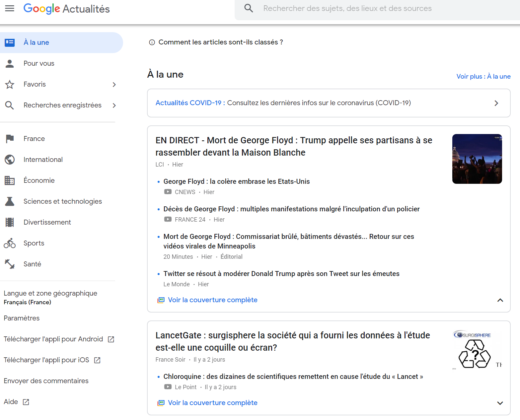Expand the Favoris submenu chevron
This screenshot has height=420, width=520.
tap(114, 85)
